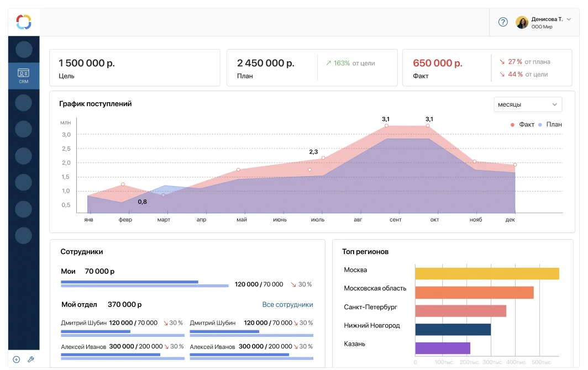Select the navigation icon directly below CRM
Image resolution: width=588 pixels, height=370 pixels.
(x=23, y=102)
